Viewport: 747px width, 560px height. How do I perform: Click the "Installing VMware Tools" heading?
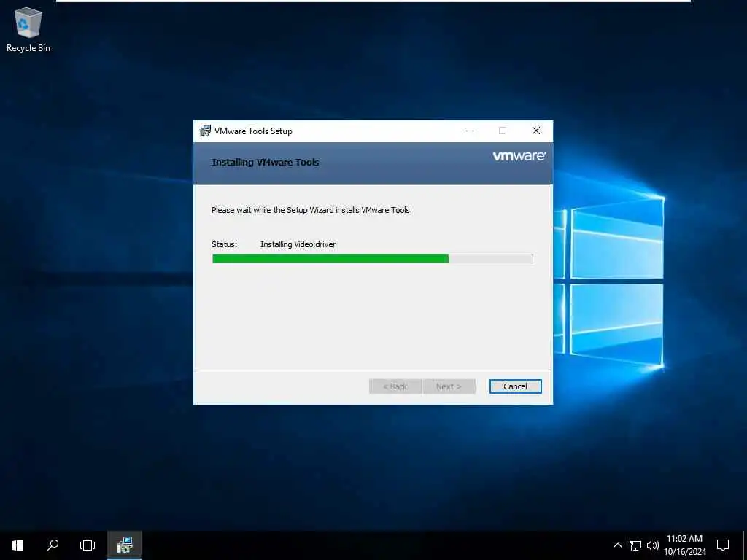coord(266,163)
